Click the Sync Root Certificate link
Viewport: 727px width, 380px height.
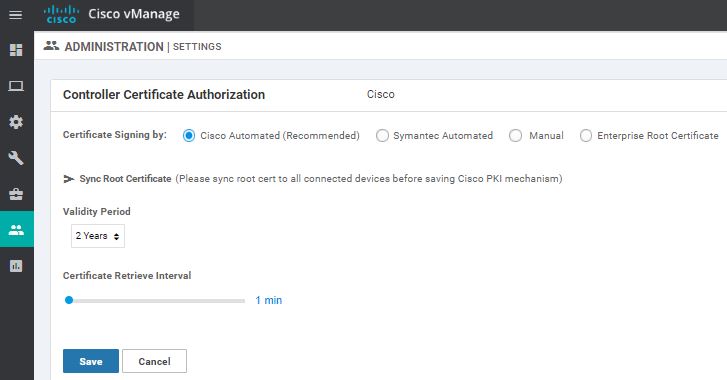tap(125, 179)
